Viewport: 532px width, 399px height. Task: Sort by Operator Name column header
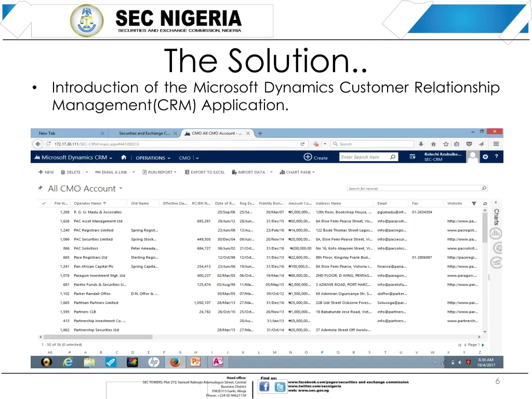tap(90, 204)
